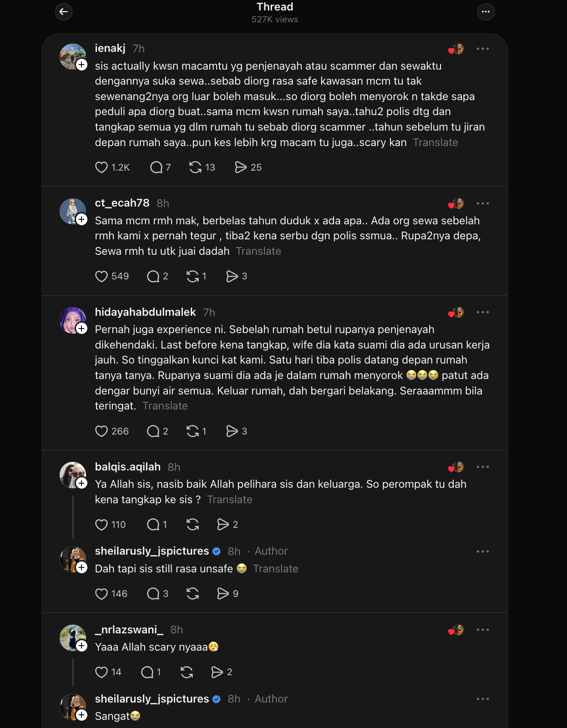Translate ienakj's comment
The image size is (567, 728).
(x=435, y=142)
